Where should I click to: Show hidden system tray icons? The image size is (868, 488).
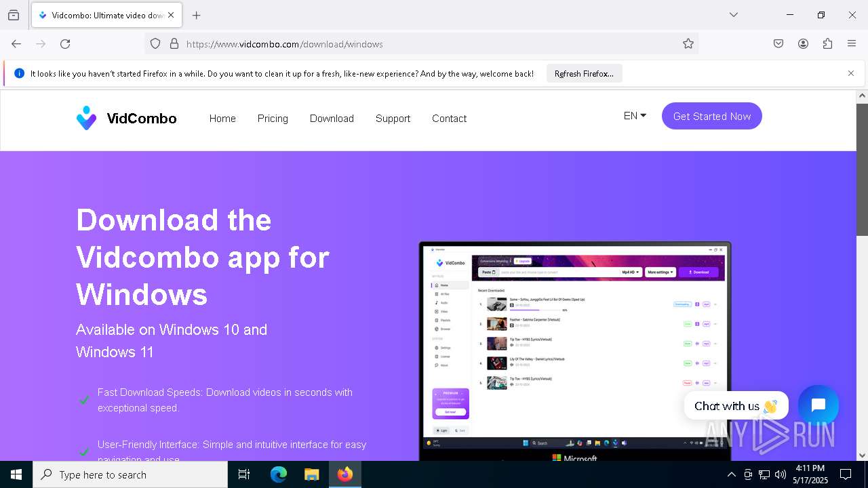point(731,474)
